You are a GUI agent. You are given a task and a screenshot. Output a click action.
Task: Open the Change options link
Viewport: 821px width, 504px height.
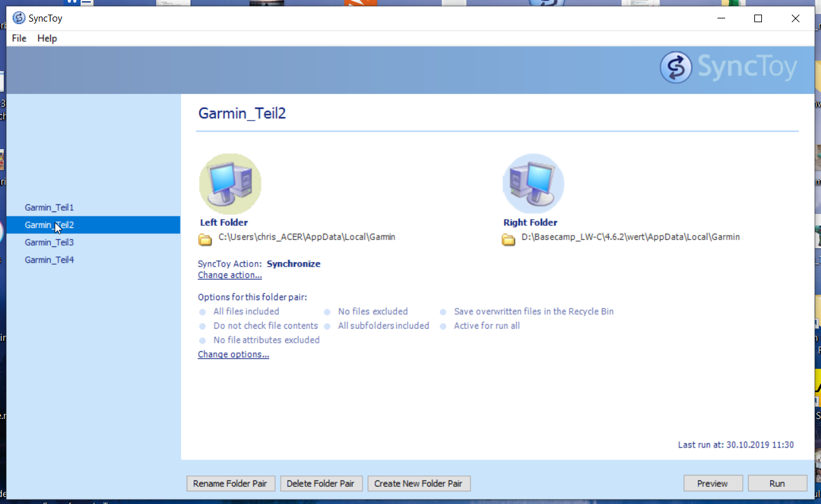click(234, 354)
